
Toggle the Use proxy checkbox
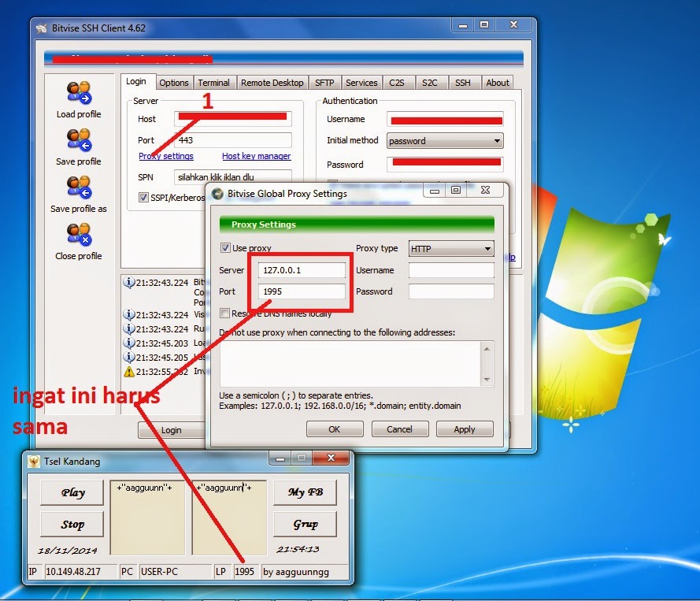[225, 248]
